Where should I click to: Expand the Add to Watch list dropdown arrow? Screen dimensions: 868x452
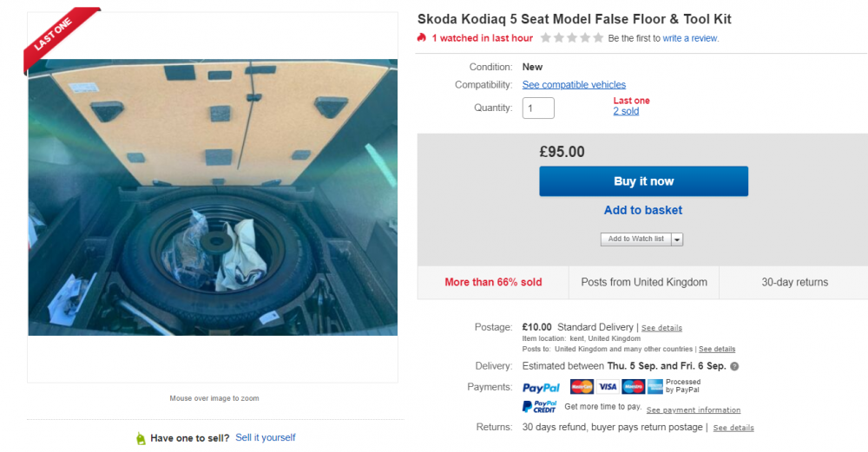click(677, 239)
